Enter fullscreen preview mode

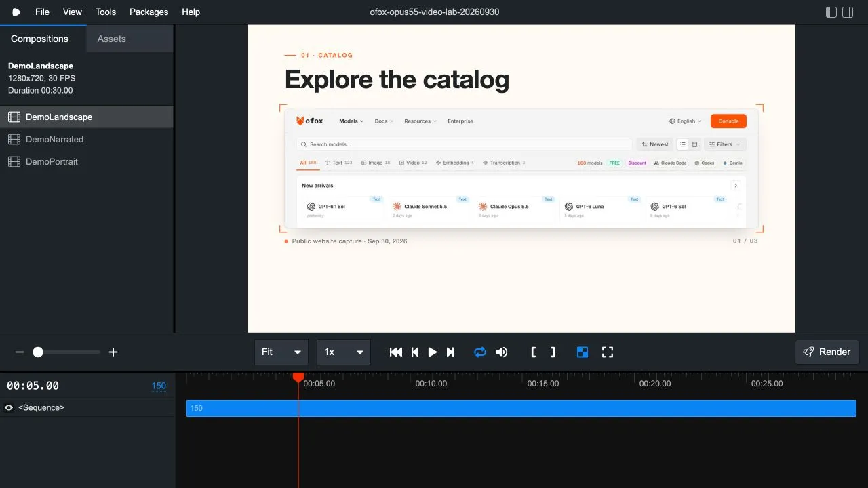tap(608, 352)
